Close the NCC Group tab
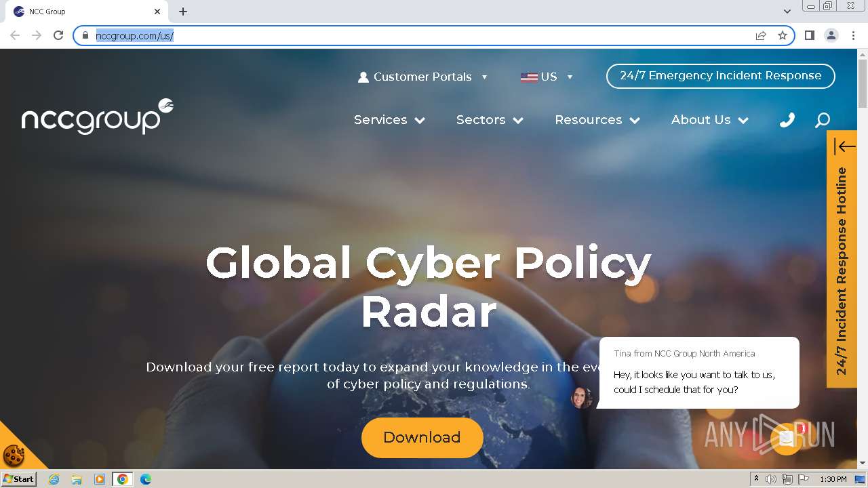The width and height of the screenshot is (868, 488). 157,12
